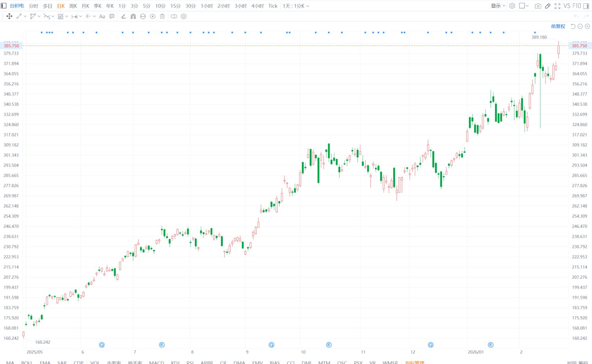Click the lock drawings icon beside the magnet
Image resolution: width=592 pixels, height=364 pixels.
pyautogui.click(x=143, y=16)
